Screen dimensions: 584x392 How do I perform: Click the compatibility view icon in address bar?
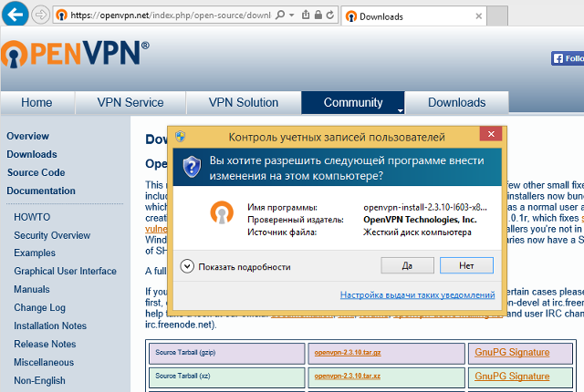pos(306,15)
